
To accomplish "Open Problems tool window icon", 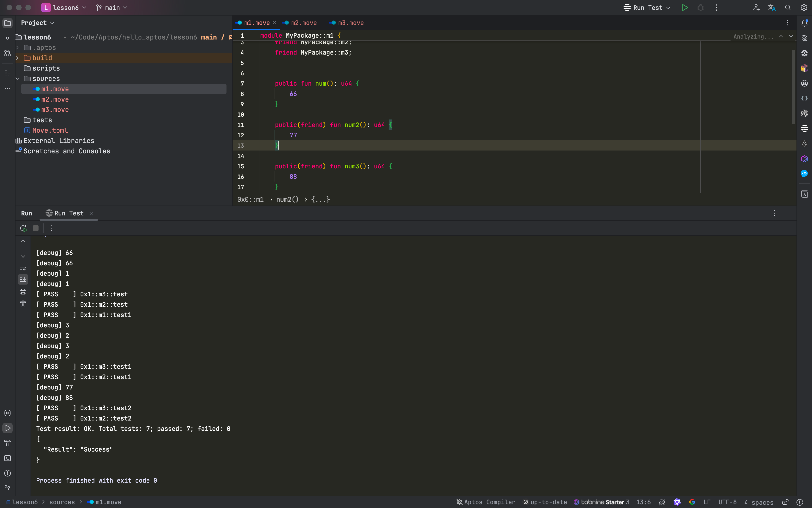I will click(x=7, y=473).
